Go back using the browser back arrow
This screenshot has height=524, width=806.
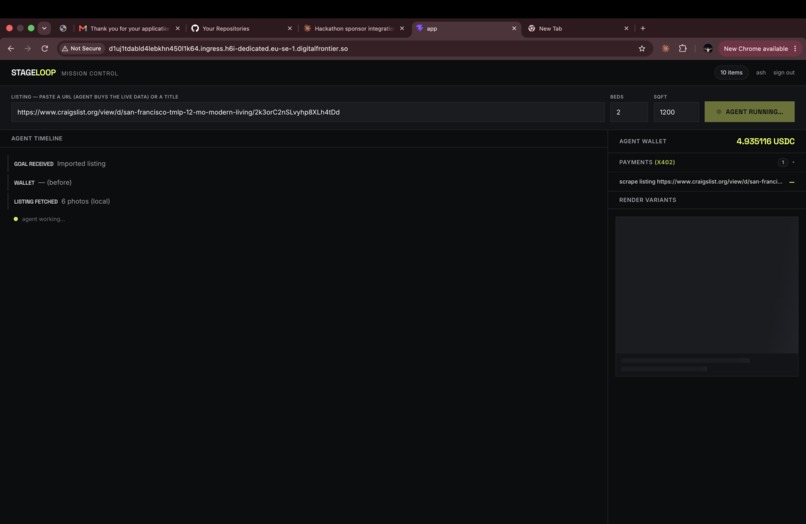[x=11, y=48]
